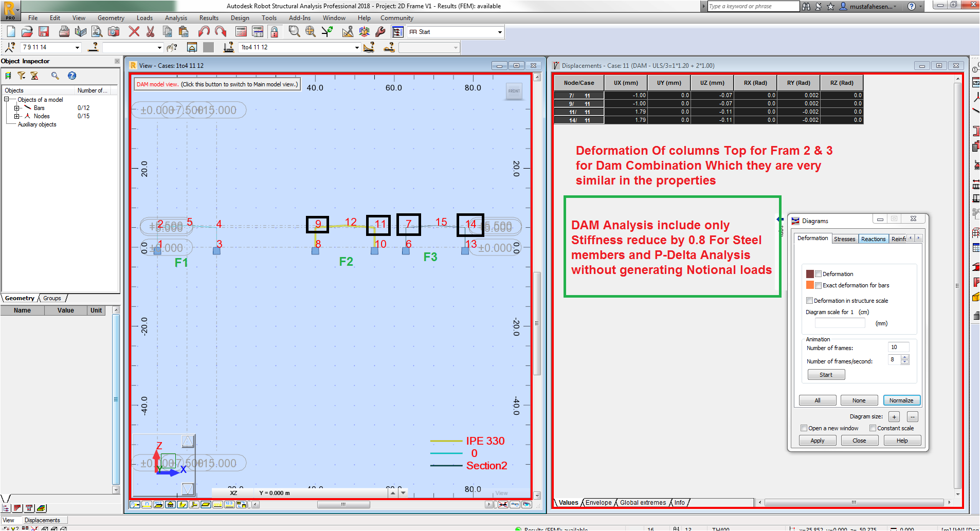Click Diagrams tabs right scroll arrow

click(918, 238)
